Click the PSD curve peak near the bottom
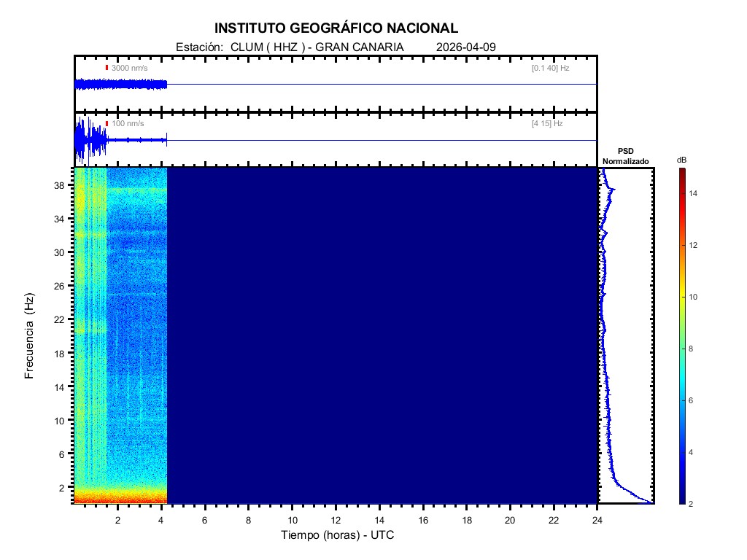747x560 pixels. coord(649,502)
